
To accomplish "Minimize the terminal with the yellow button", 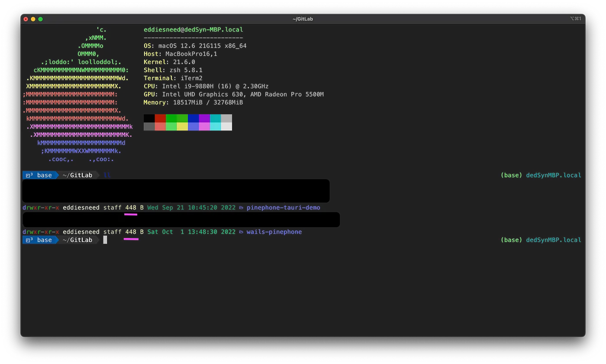I will pyautogui.click(x=33, y=19).
